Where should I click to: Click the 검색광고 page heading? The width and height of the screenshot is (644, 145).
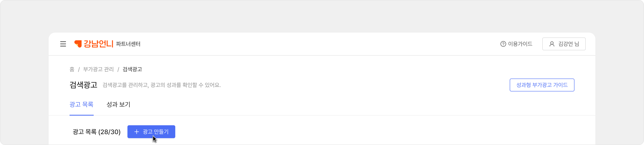tap(83, 85)
